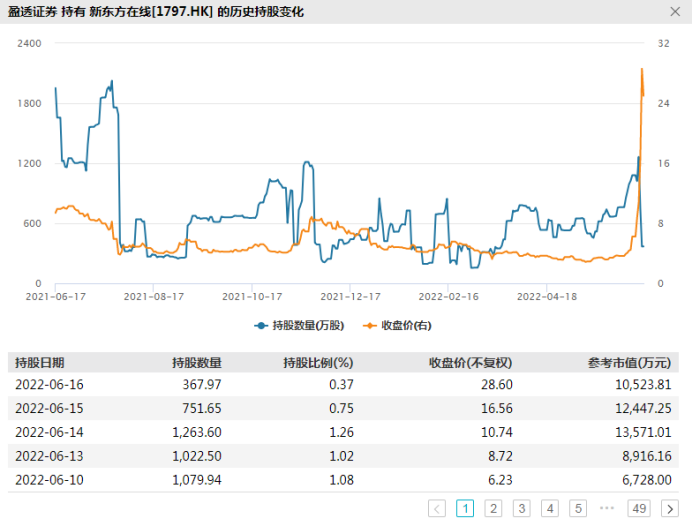Click the pagination ellipsis for more pages

pos(607,508)
